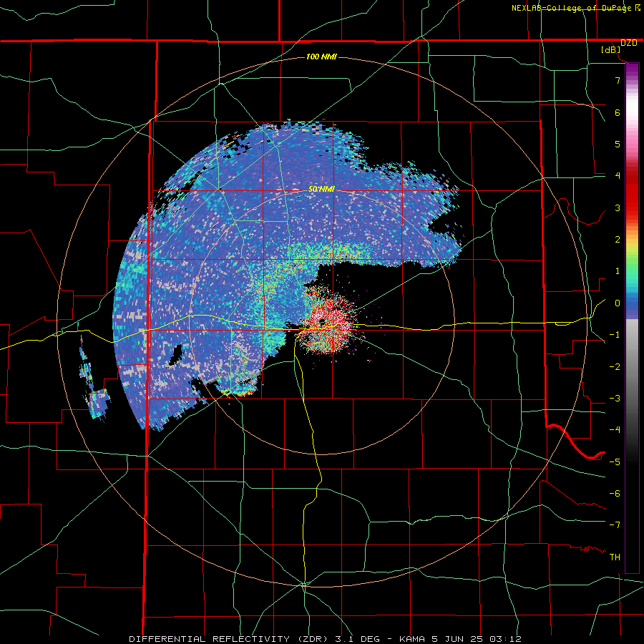The width and height of the screenshot is (644, 644).
Task: Click the -3 value on color scale
Action: [x=615, y=399]
